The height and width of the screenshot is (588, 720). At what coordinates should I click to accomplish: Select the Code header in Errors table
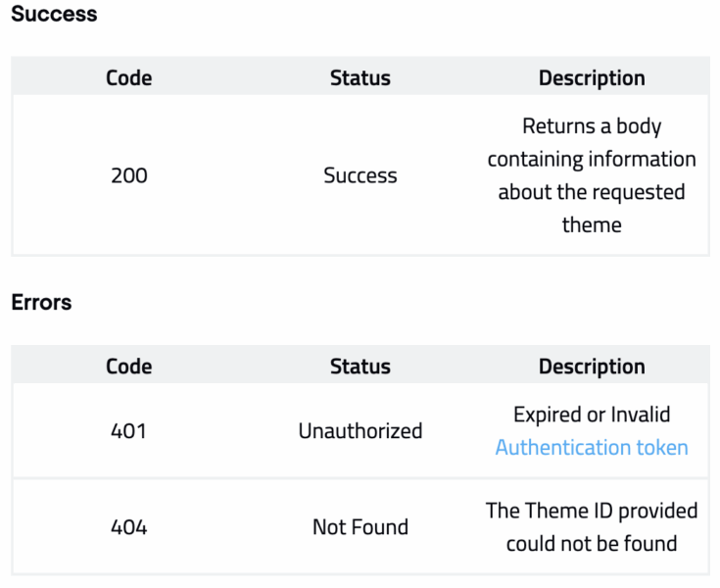tap(129, 367)
